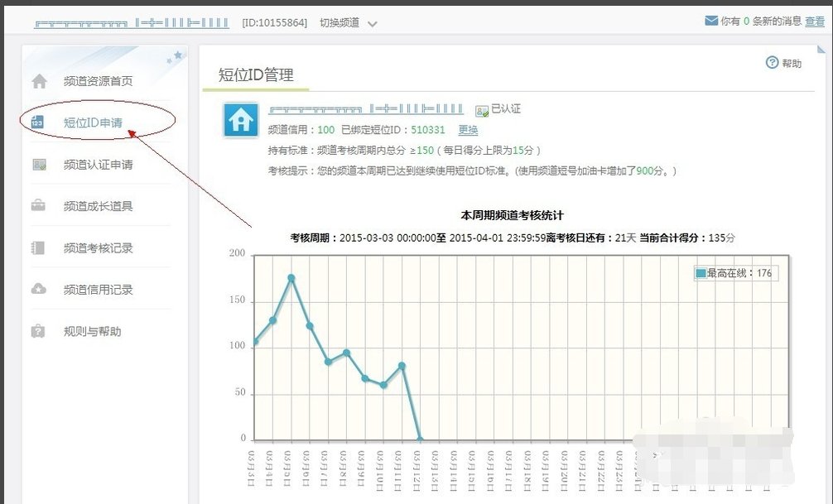This screenshot has height=504, width=833.
Task: Click the home icon beside 频道资源首页
Action: [40, 80]
